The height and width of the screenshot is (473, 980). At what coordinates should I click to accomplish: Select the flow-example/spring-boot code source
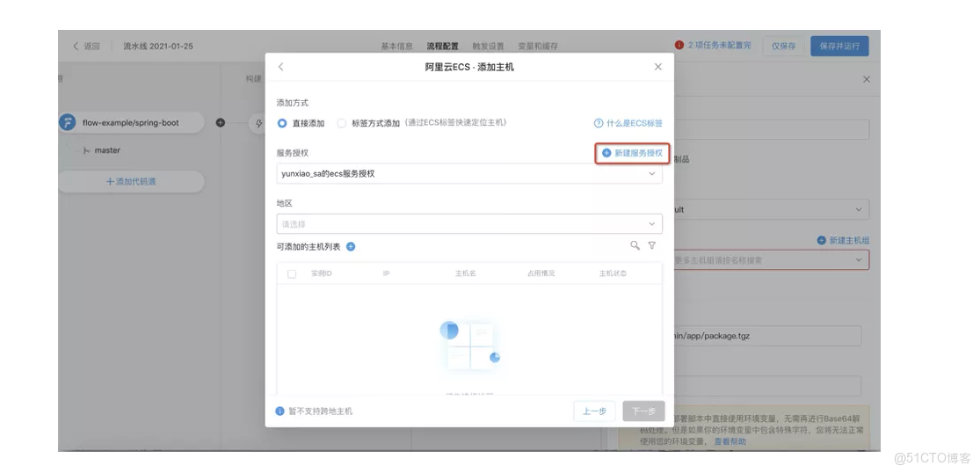pyautogui.click(x=132, y=122)
